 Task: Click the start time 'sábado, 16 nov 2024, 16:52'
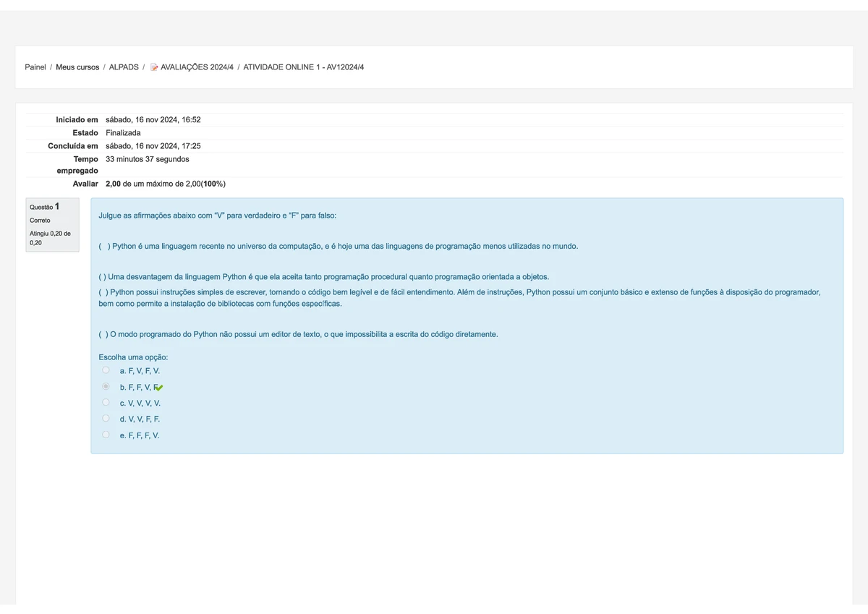pos(153,119)
